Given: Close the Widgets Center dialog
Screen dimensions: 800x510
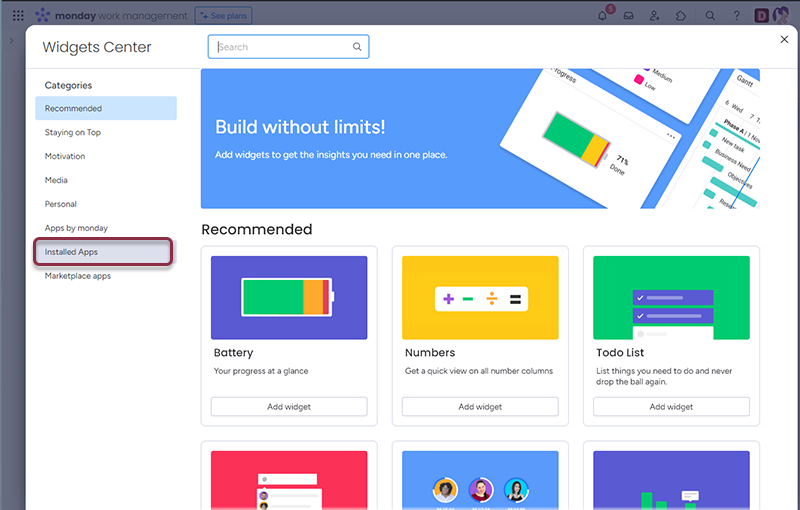Looking at the screenshot, I should 784,39.
